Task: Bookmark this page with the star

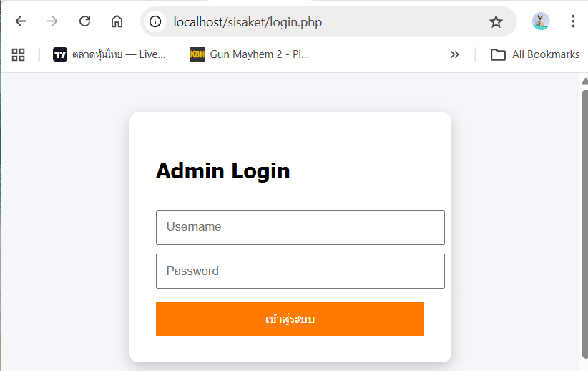Action: [x=496, y=21]
